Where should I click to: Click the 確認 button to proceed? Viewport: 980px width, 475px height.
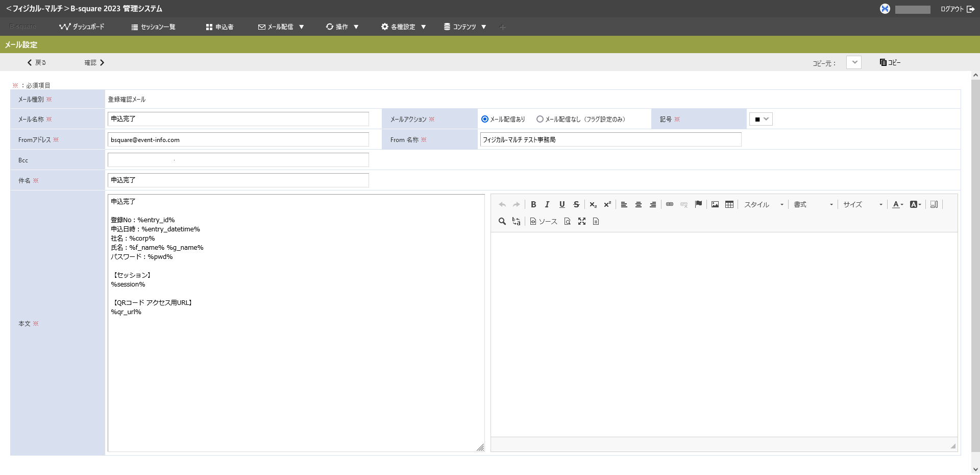[x=94, y=62]
